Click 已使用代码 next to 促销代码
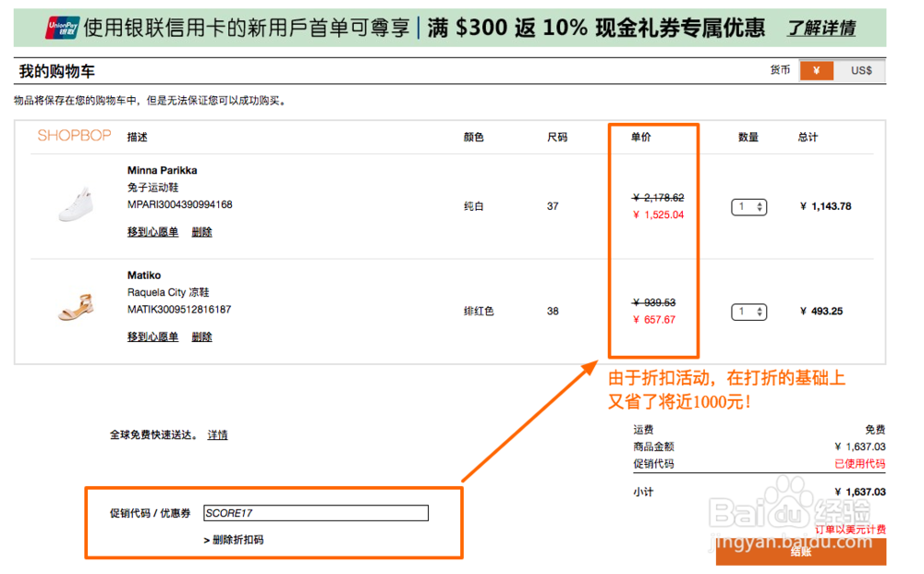The width and height of the screenshot is (924, 574). click(860, 463)
